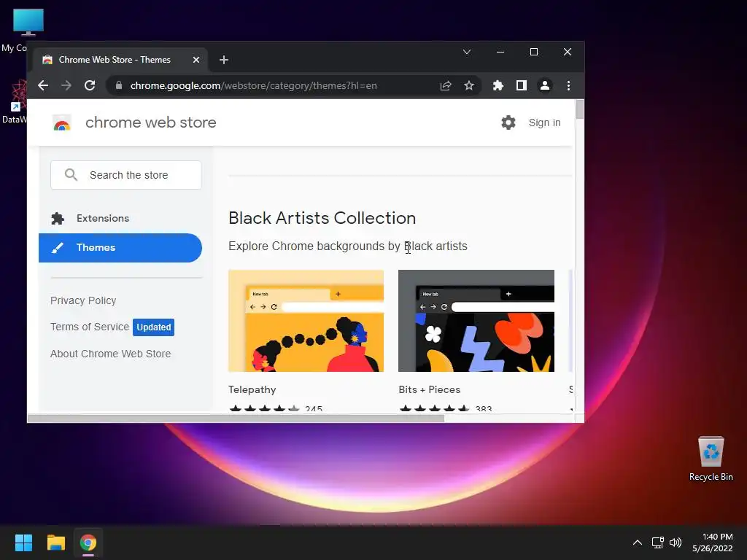The width and height of the screenshot is (747, 560).
Task: Open the Terms of Service link
Action: (x=90, y=327)
